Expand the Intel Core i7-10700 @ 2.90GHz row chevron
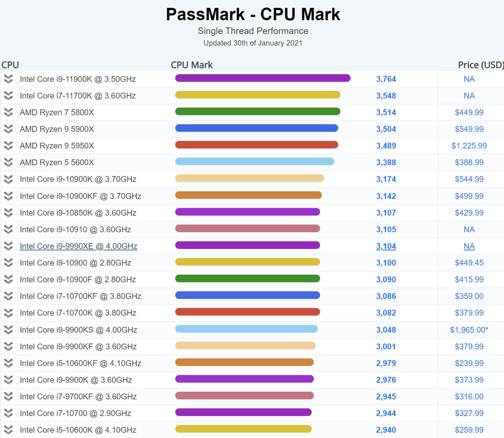The image size is (504, 438). pyautogui.click(x=8, y=413)
